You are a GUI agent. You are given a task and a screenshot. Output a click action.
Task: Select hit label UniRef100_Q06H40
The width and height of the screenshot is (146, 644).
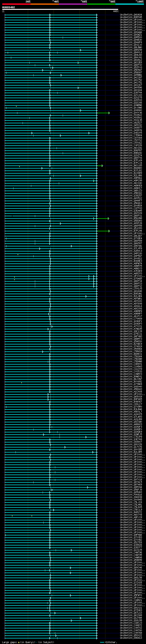131,110
